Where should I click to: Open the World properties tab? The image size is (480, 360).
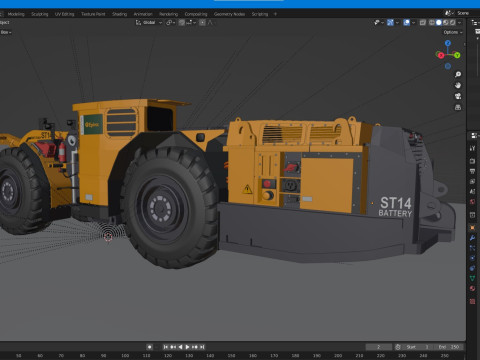[472, 202]
